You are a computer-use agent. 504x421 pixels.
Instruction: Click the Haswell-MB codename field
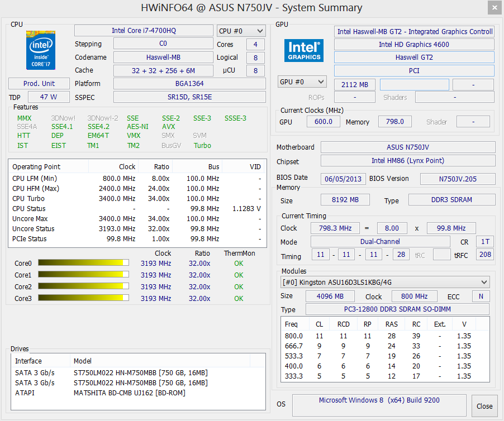163,57
